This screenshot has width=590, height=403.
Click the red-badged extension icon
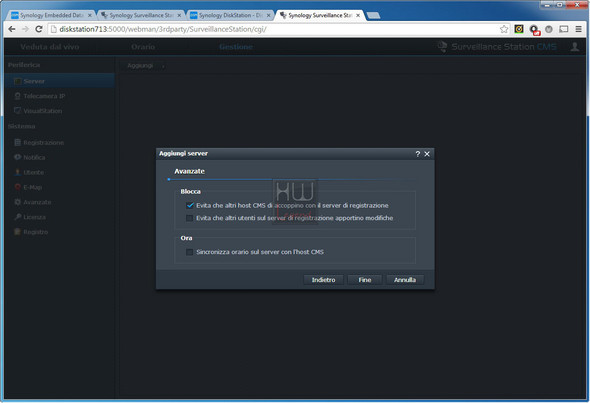coord(534,30)
